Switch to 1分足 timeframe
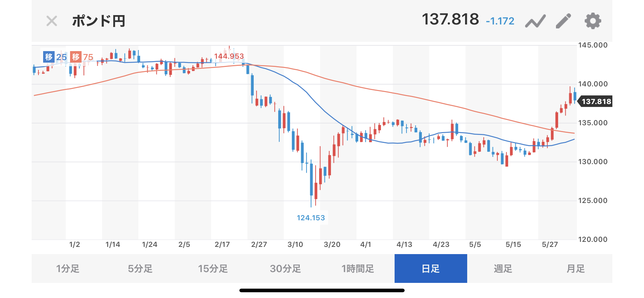 pos(68,268)
